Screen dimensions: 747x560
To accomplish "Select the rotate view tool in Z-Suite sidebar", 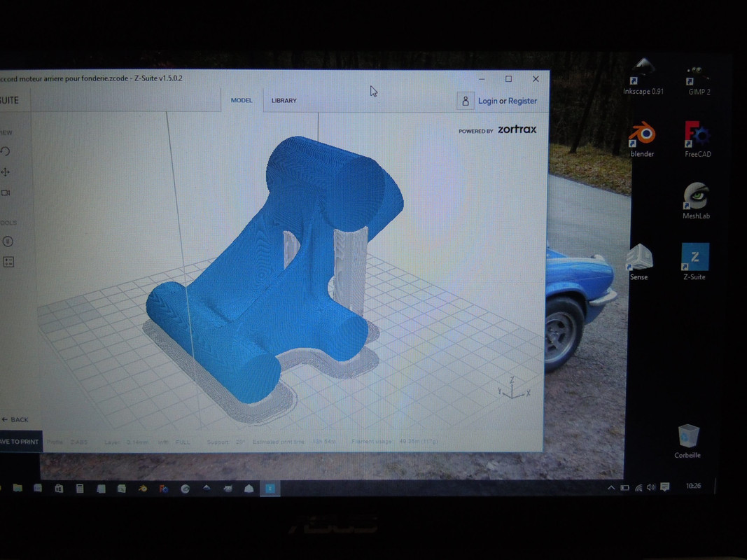I will [5, 151].
